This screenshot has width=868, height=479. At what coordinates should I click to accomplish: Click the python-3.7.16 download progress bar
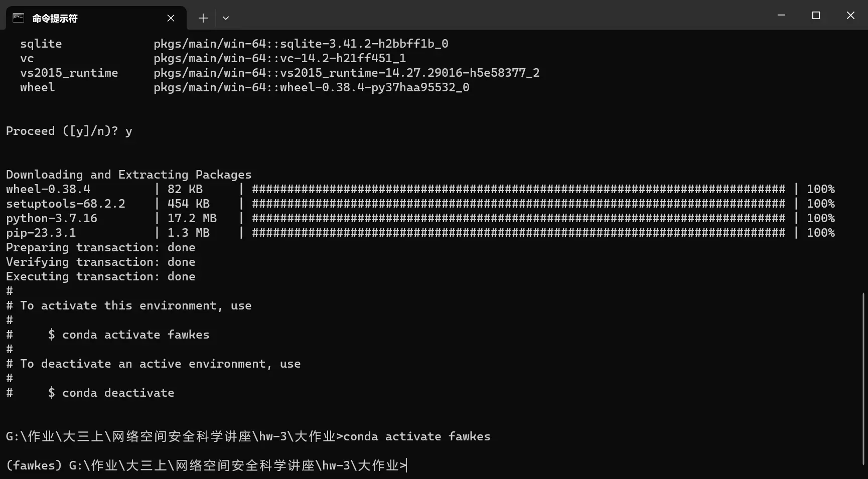tap(518, 219)
